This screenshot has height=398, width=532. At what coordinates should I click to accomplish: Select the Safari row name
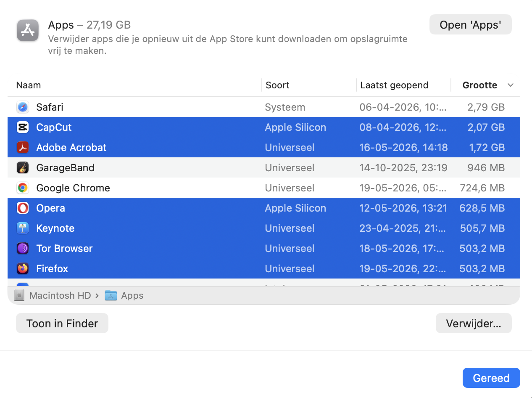click(50, 107)
